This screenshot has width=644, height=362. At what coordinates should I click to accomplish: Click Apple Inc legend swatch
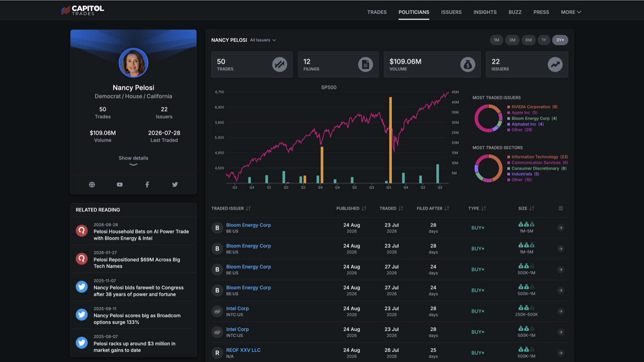tap(509, 113)
